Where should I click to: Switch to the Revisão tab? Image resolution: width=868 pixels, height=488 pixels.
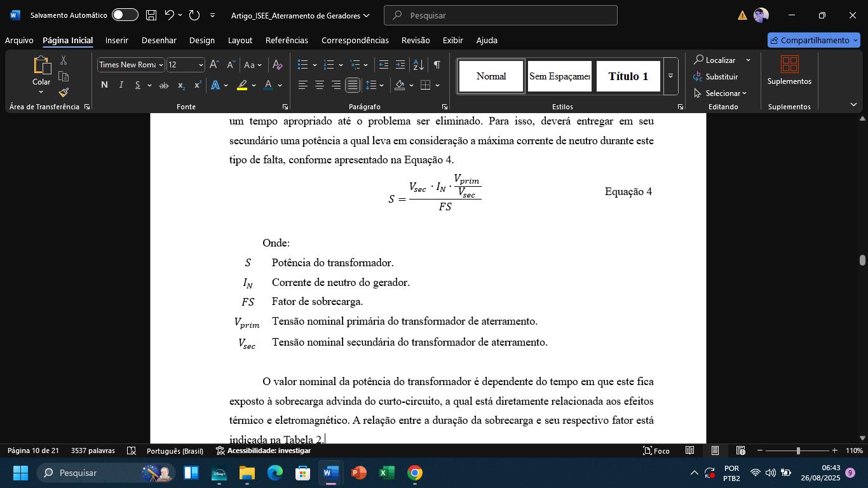[x=416, y=40]
